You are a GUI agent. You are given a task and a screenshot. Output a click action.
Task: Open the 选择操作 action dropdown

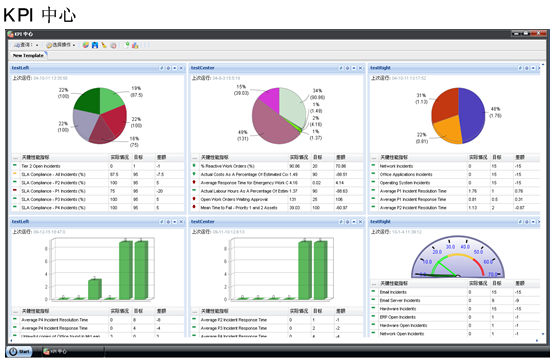[61, 45]
